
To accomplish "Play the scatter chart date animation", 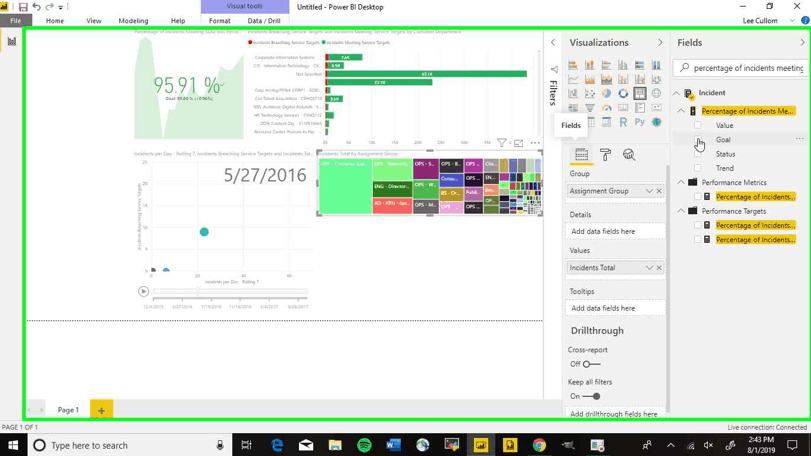I will click(143, 292).
